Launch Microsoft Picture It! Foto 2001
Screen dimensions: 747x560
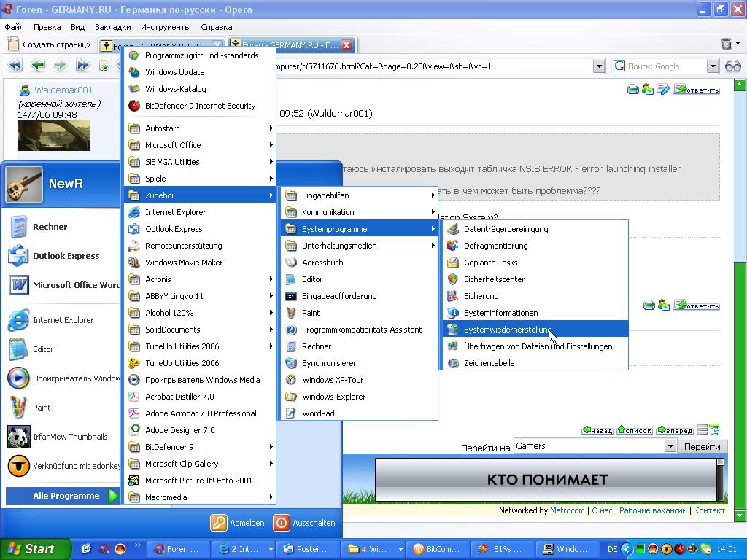[200, 481]
